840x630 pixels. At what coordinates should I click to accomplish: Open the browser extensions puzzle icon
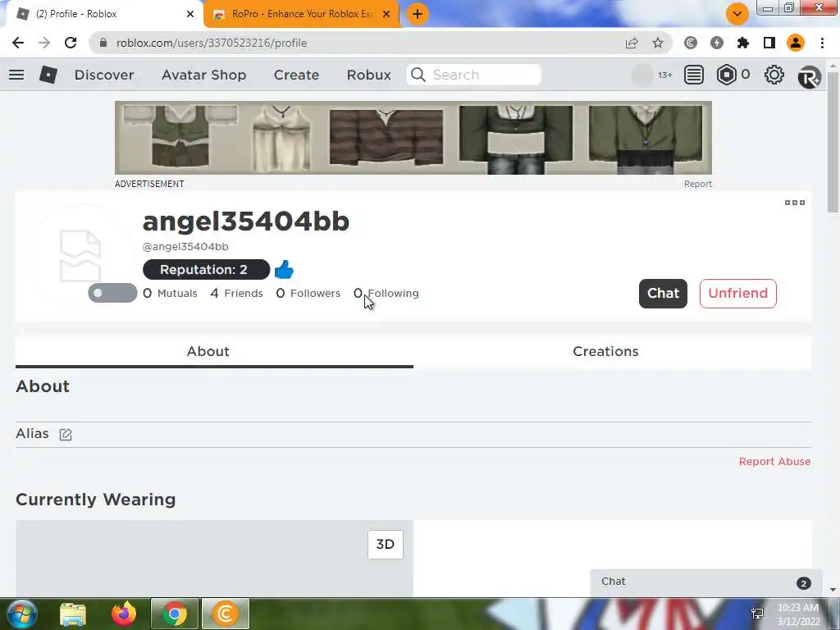(743, 43)
